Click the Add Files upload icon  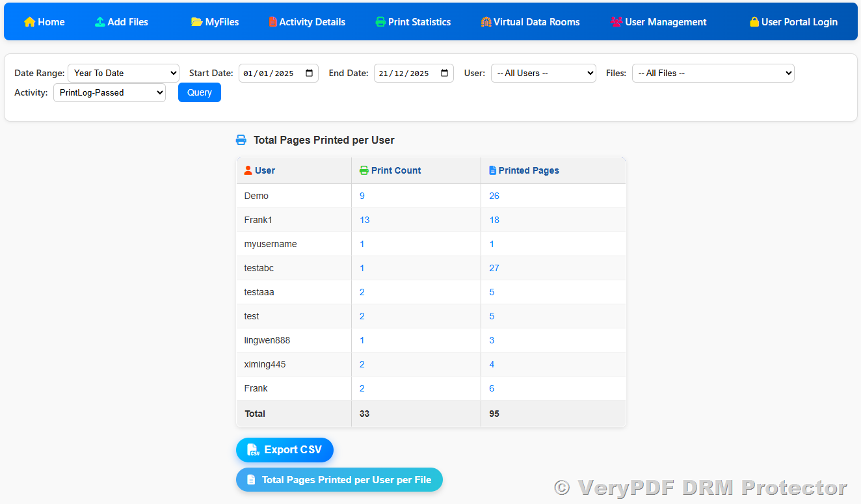(99, 22)
